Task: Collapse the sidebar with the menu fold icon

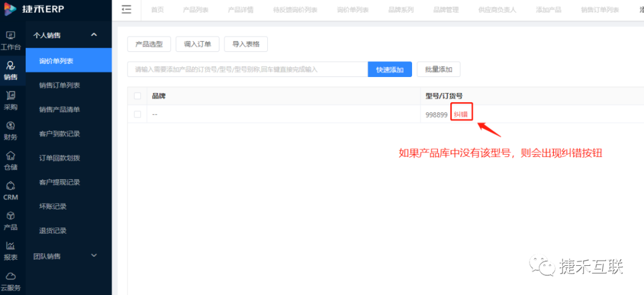Action: coord(126,10)
